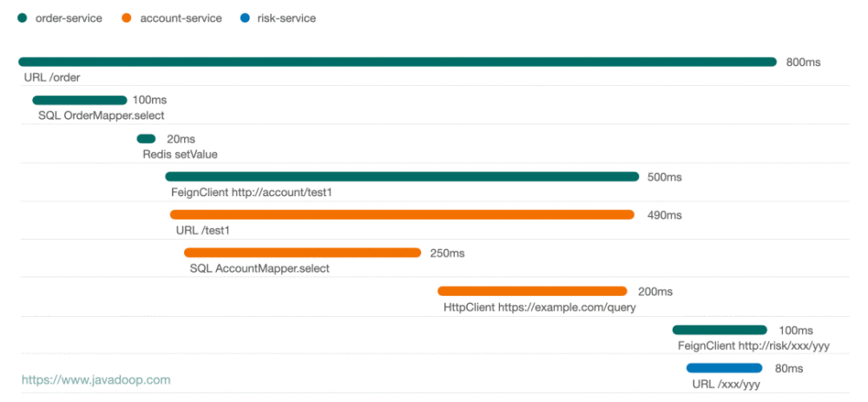
Task: Click the green FeignClient account/test1 500ms bar
Action: (402, 176)
